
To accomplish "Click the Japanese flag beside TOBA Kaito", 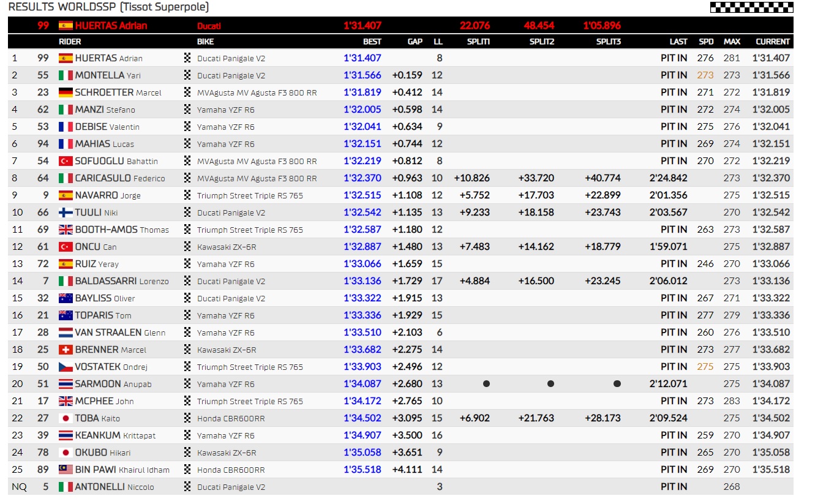I will click(66, 418).
